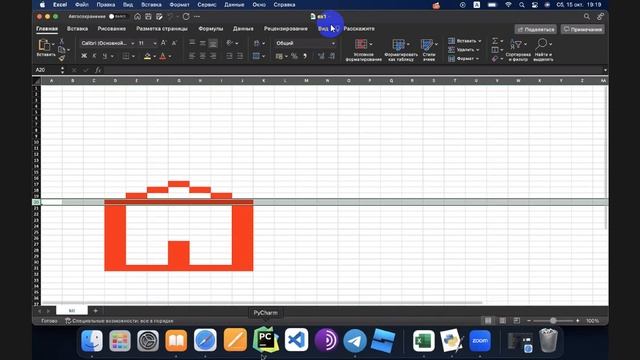Toggle align left in alignment group
This screenshot has height=360, width=640.
pyautogui.click(x=192, y=56)
